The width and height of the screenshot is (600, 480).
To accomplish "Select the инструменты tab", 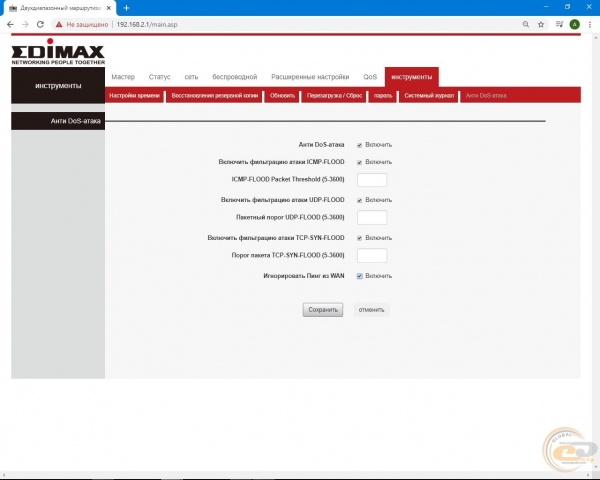I will 412,77.
